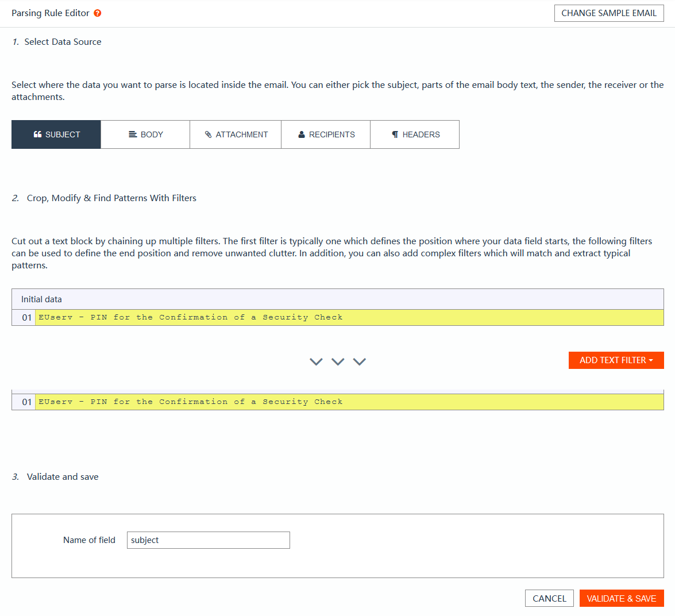Click the Initial data header label
The height and width of the screenshot is (616, 675).
tap(41, 299)
